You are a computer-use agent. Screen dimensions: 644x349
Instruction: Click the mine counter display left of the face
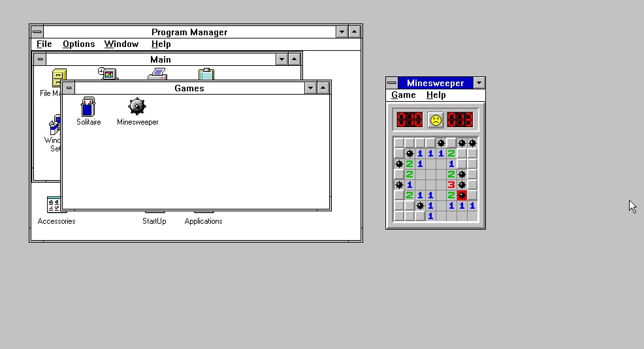point(410,120)
